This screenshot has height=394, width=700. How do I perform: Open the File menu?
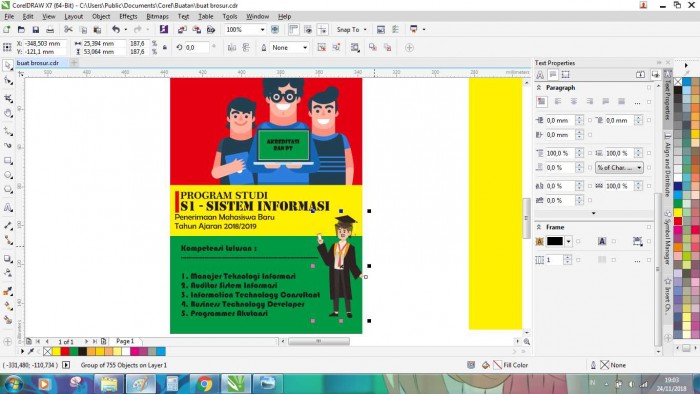click(x=9, y=17)
